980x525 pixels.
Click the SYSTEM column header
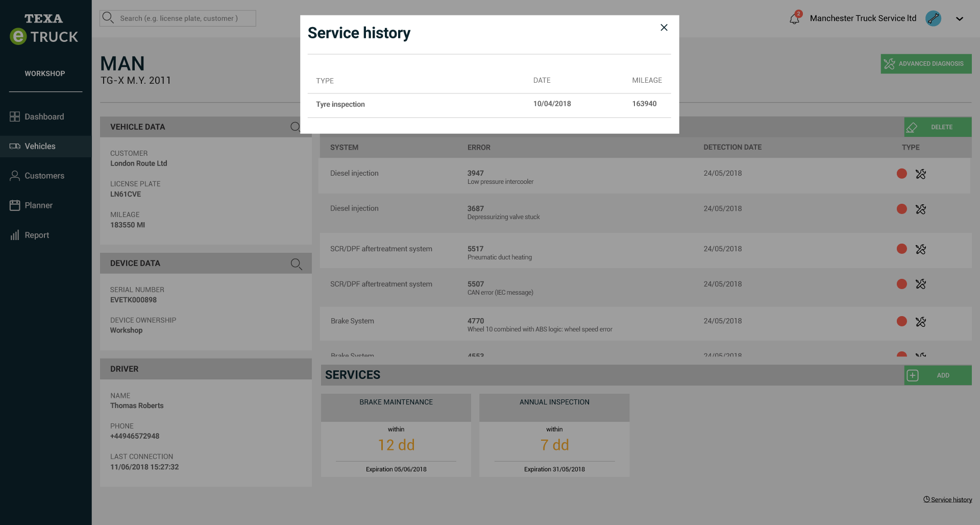click(344, 148)
